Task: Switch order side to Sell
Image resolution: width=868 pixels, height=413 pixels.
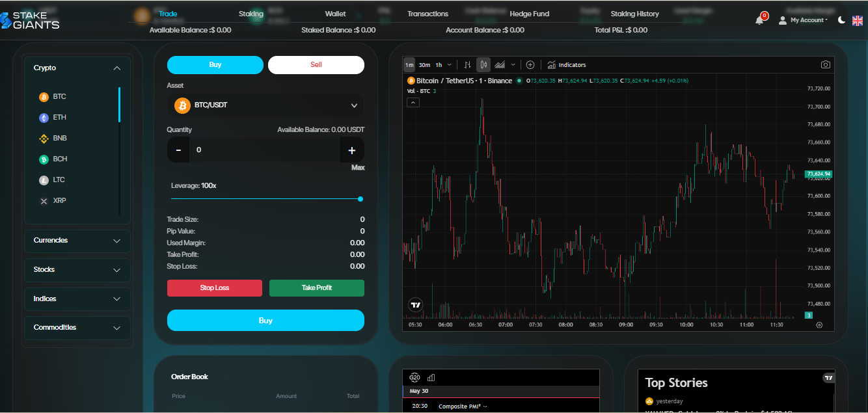Action: click(x=316, y=65)
